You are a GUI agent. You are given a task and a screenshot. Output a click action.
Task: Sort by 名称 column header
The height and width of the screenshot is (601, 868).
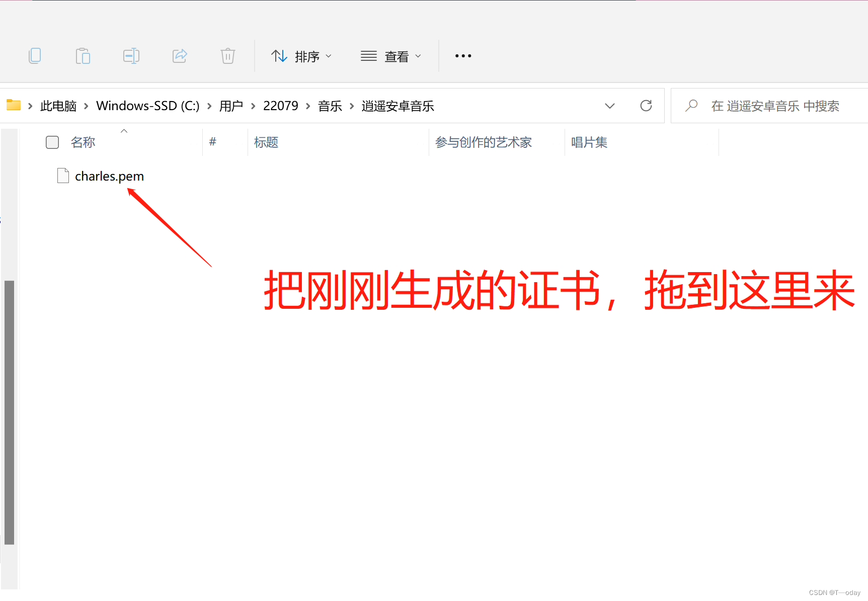[x=83, y=142]
